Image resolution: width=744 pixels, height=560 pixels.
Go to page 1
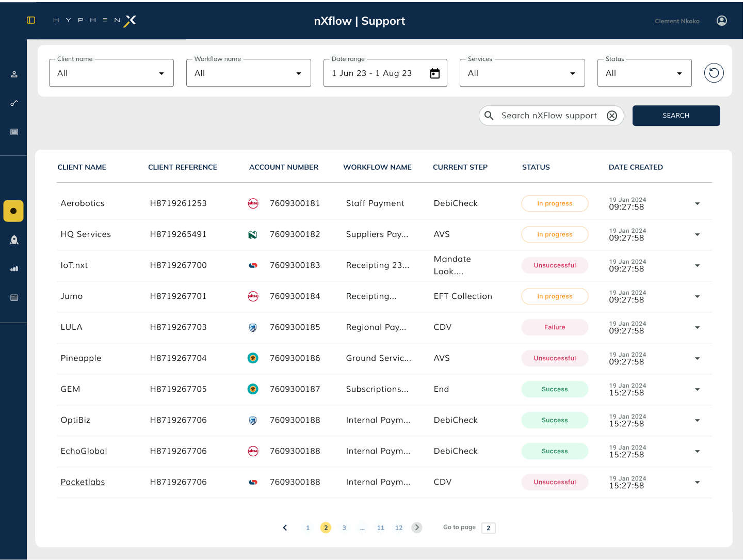[308, 527]
